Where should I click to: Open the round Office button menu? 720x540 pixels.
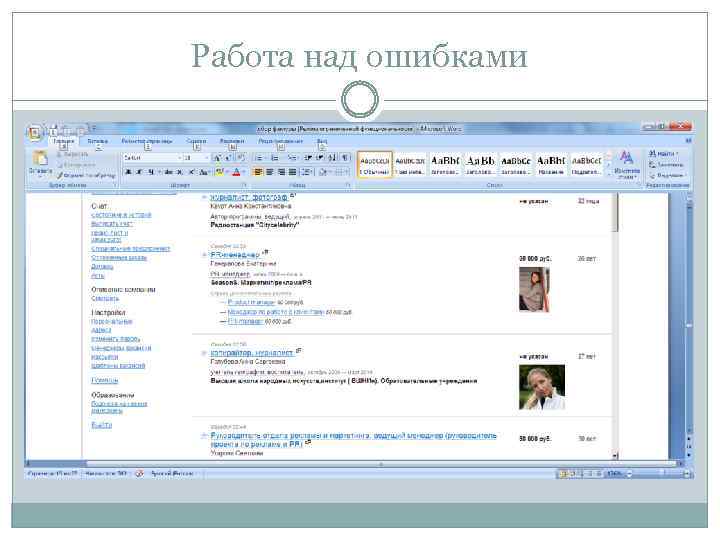(x=35, y=133)
